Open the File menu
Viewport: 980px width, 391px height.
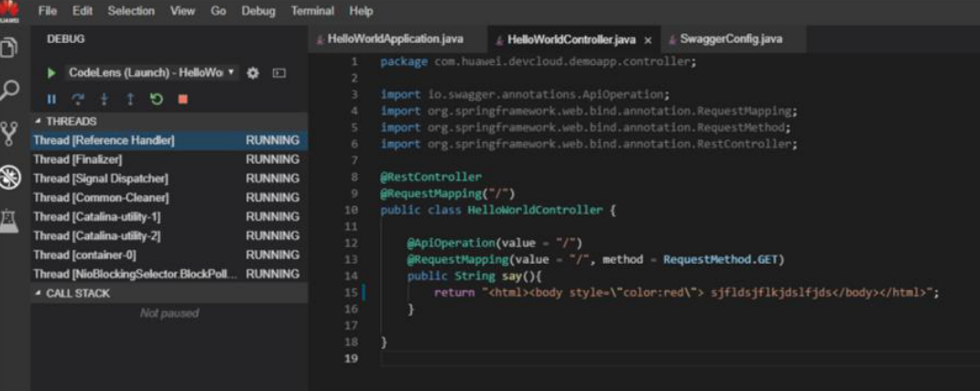48,11
